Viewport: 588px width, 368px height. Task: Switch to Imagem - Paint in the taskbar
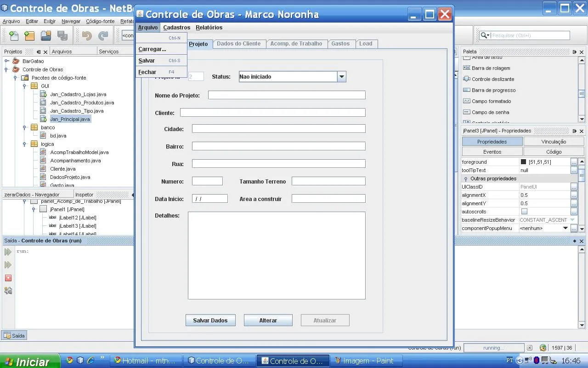(x=367, y=361)
